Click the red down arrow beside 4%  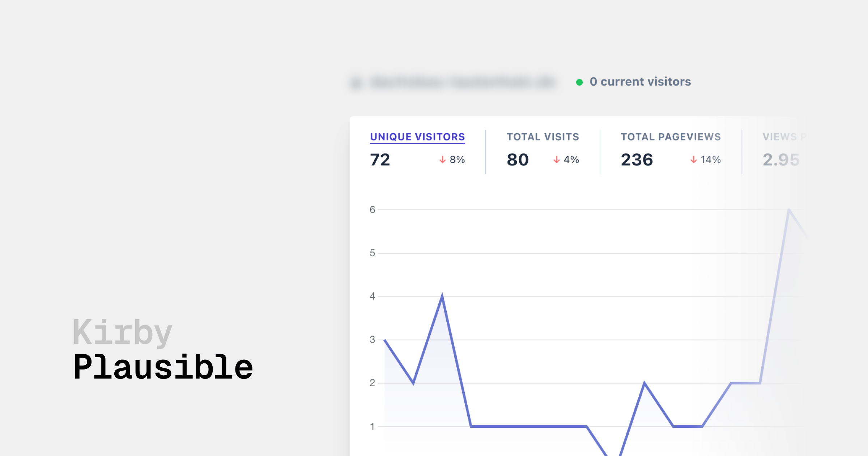(557, 160)
